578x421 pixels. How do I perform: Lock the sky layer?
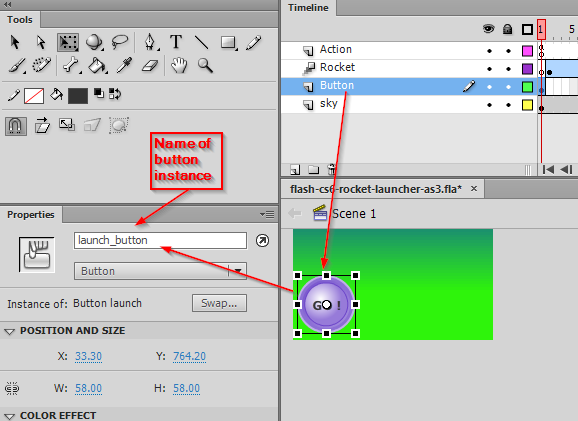point(508,105)
